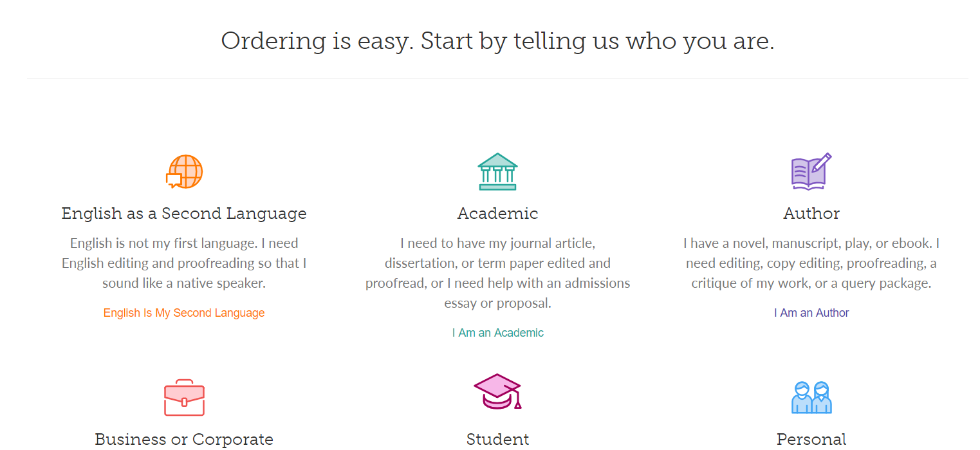Click the horizontal divider below the title
980x450 pixels.
[x=497, y=79]
